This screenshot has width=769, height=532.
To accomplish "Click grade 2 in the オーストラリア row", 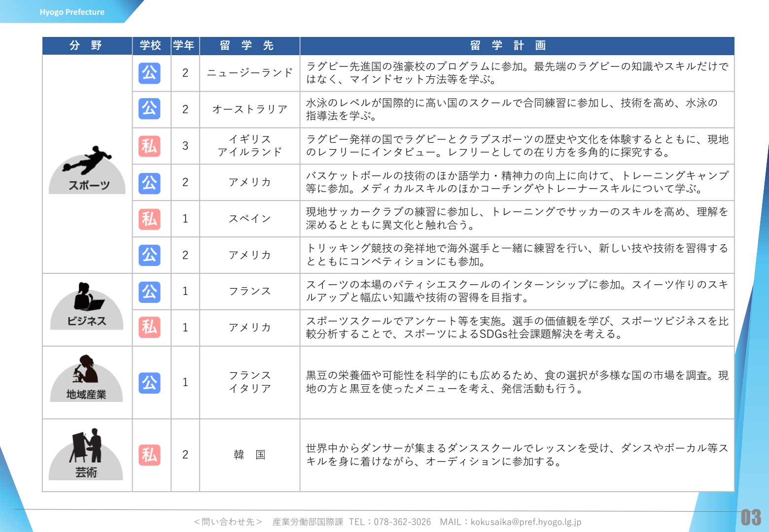I will tap(185, 109).
